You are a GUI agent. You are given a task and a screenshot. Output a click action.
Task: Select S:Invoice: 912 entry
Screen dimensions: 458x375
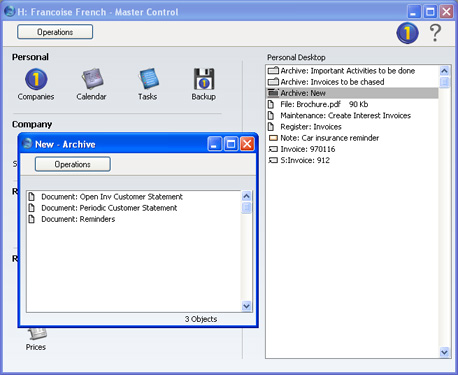[352, 160]
